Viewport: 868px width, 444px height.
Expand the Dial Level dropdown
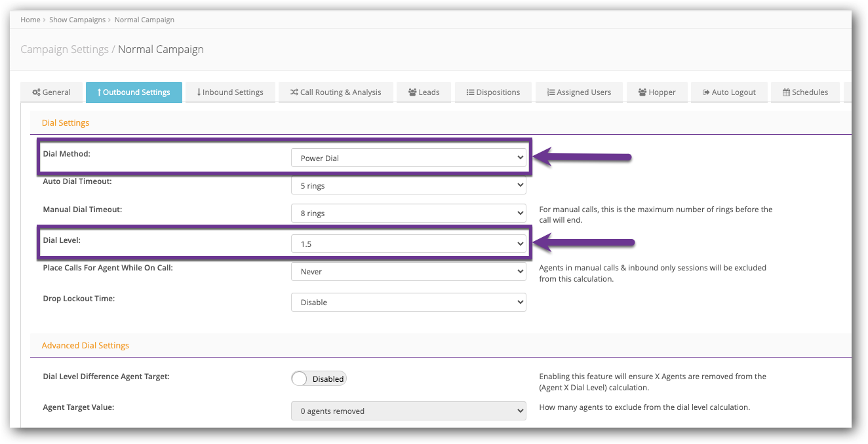pos(408,244)
